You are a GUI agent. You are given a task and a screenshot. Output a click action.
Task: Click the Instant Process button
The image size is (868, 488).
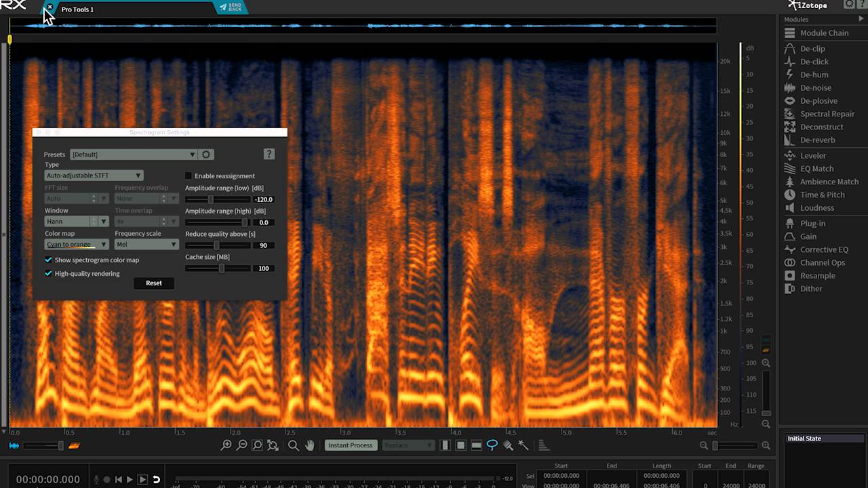click(x=351, y=445)
